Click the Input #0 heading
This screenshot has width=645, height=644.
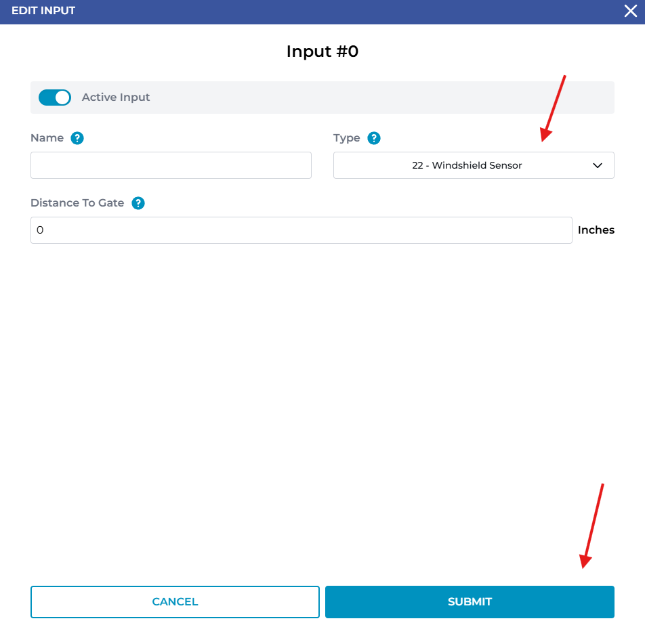click(322, 51)
